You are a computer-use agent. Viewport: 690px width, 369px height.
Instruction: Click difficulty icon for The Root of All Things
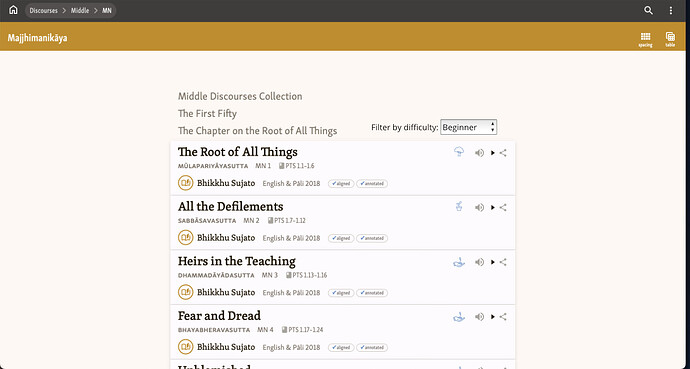click(x=459, y=152)
